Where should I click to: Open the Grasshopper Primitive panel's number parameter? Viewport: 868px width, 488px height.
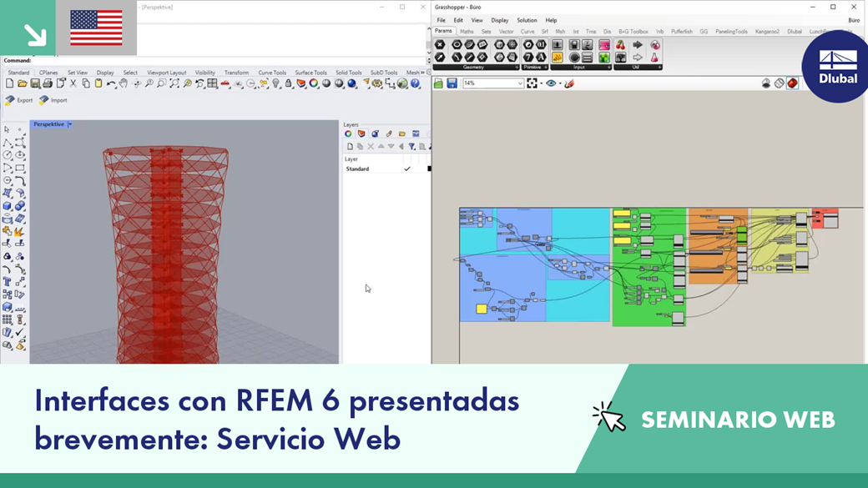pos(527,57)
